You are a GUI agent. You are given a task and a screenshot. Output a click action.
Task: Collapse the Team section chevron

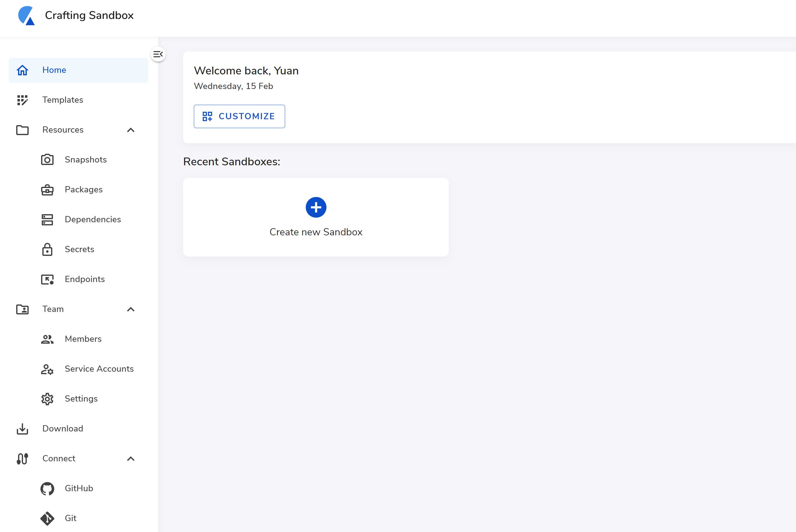click(x=131, y=309)
